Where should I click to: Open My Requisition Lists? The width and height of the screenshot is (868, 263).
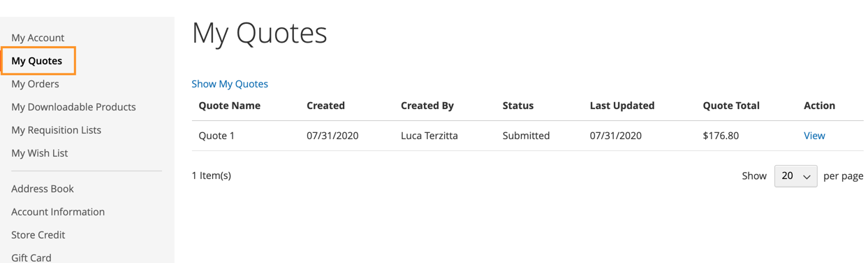(56, 130)
